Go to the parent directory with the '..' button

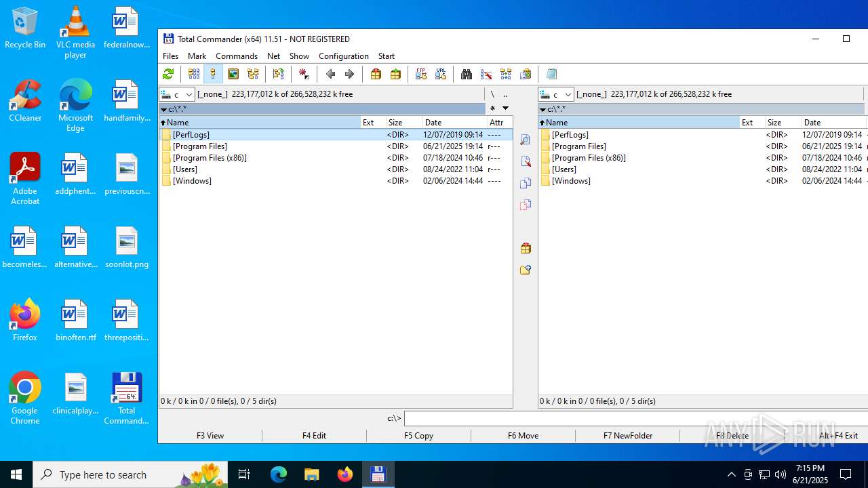(x=505, y=94)
